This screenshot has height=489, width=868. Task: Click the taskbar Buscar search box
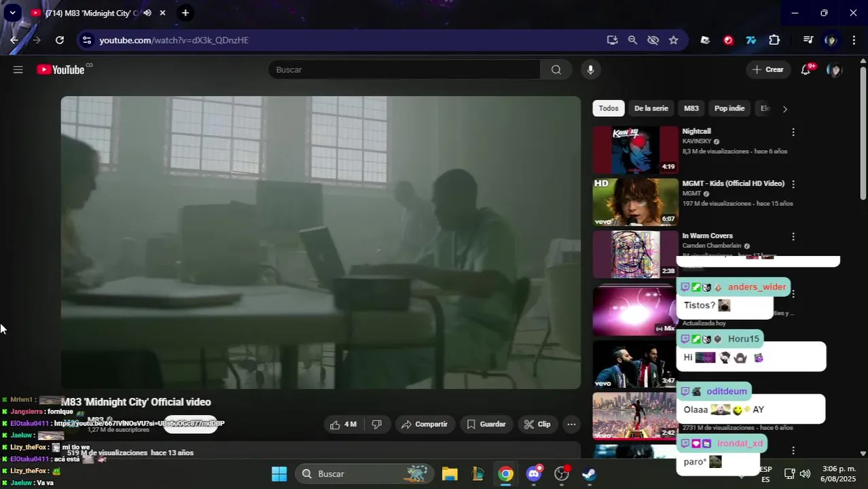click(x=365, y=474)
